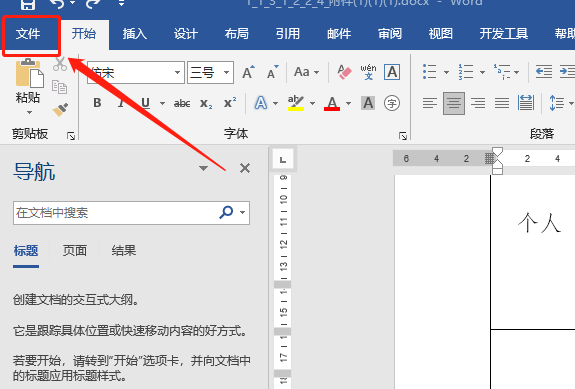
Task: Apply yellow text highlight color
Action: [296, 103]
